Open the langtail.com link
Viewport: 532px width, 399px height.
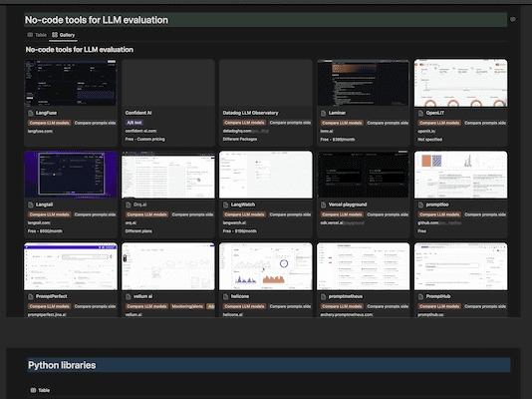point(39,223)
